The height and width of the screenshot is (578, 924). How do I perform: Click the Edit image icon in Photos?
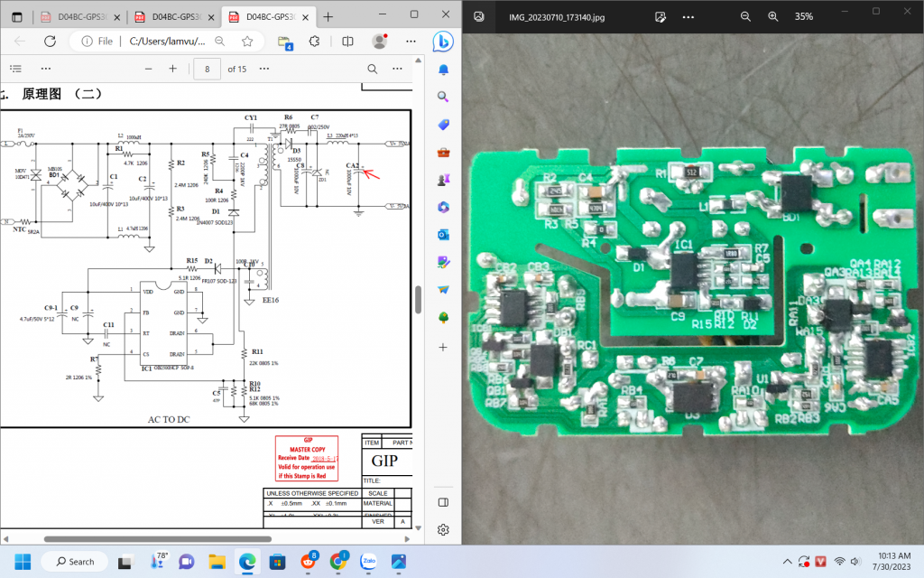661,16
